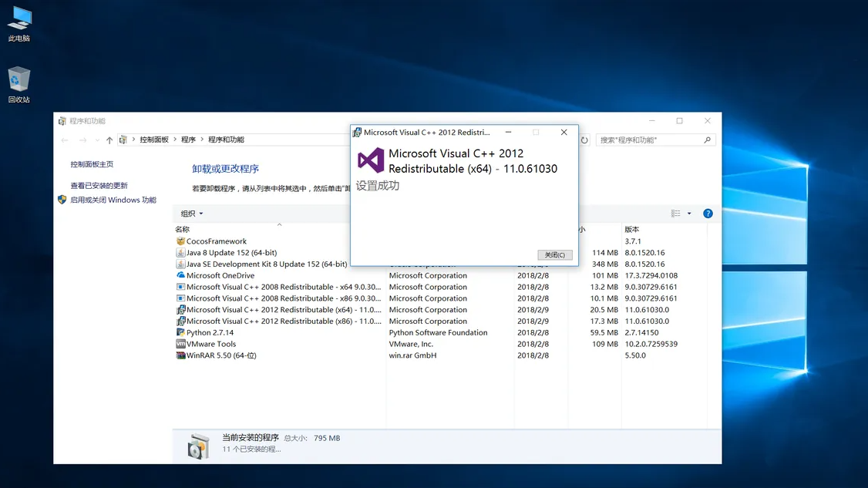The width and height of the screenshot is (868, 488).
Task: Select the Microsoft OneDrive entry
Action: [x=220, y=275]
